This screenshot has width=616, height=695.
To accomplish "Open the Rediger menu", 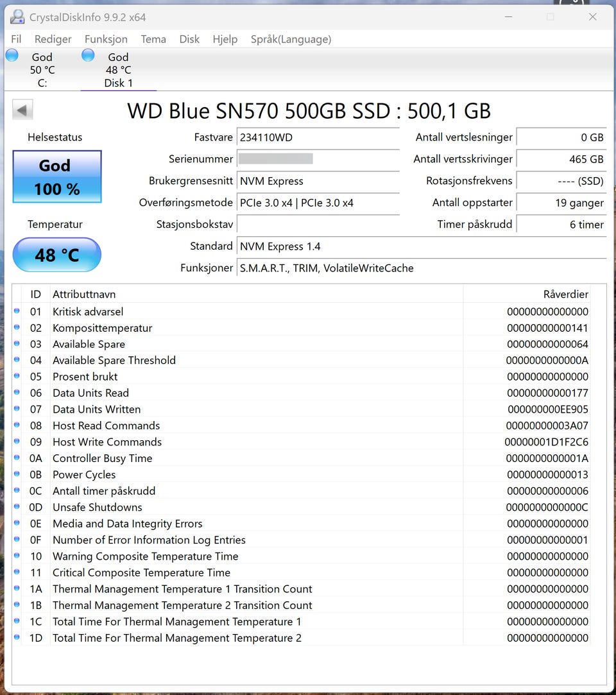I will click(53, 39).
